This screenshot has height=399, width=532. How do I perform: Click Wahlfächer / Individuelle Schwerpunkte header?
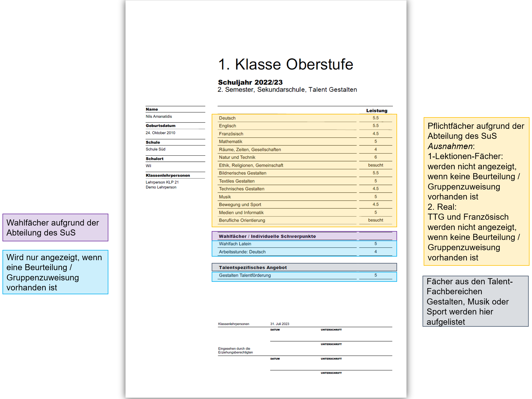tap(267, 236)
